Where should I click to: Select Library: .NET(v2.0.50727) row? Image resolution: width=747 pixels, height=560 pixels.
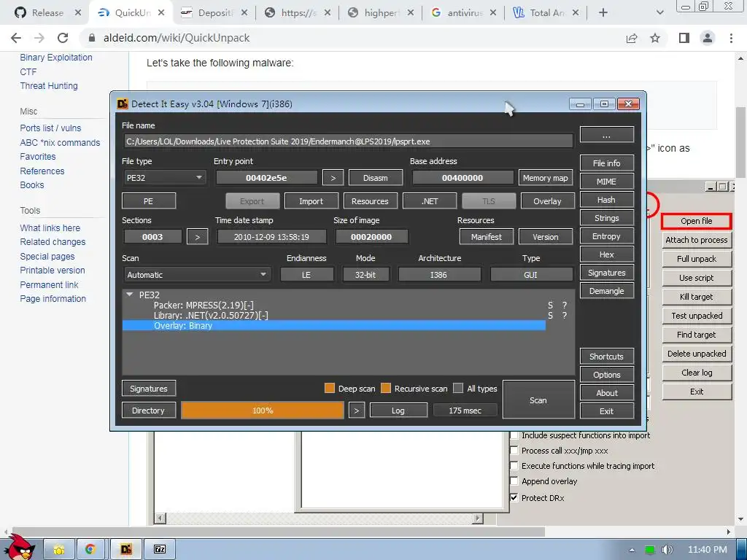coord(333,316)
